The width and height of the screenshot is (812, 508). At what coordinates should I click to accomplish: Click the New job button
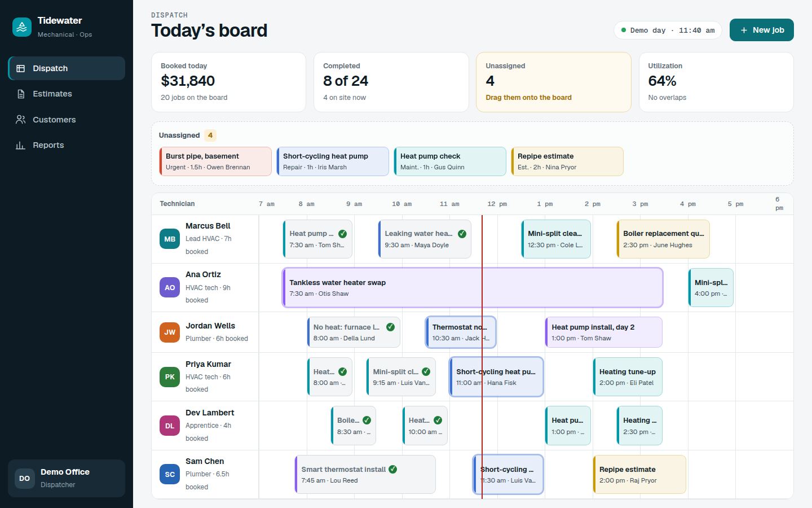(x=761, y=30)
